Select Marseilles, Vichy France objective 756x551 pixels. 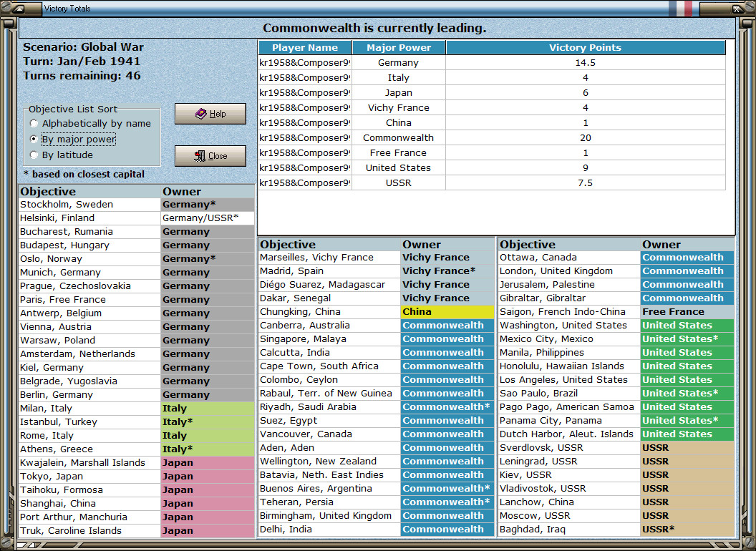click(329, 258)
